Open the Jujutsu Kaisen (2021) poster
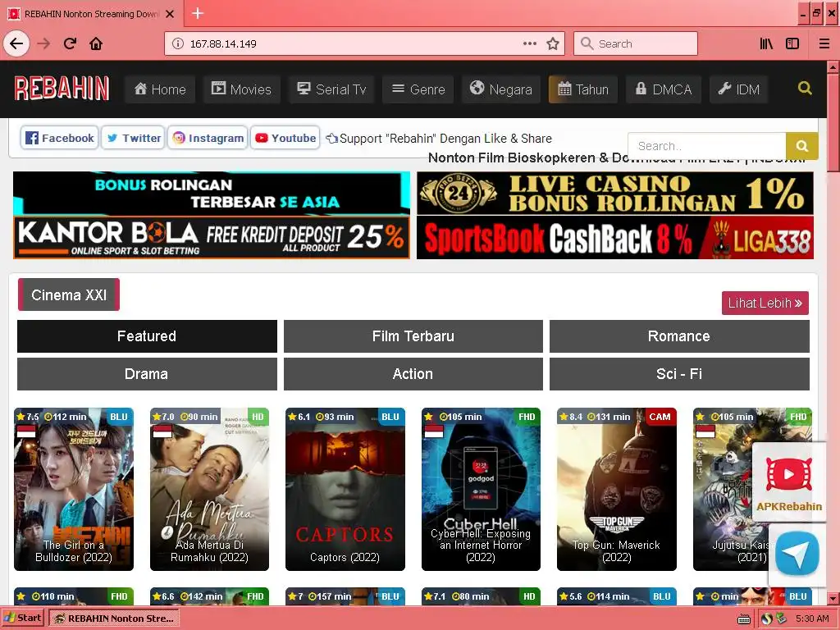The image size is (840, 630). (724, 489)
